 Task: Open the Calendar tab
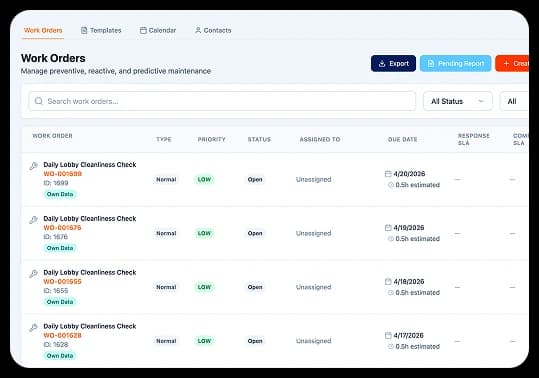(158, 30)
